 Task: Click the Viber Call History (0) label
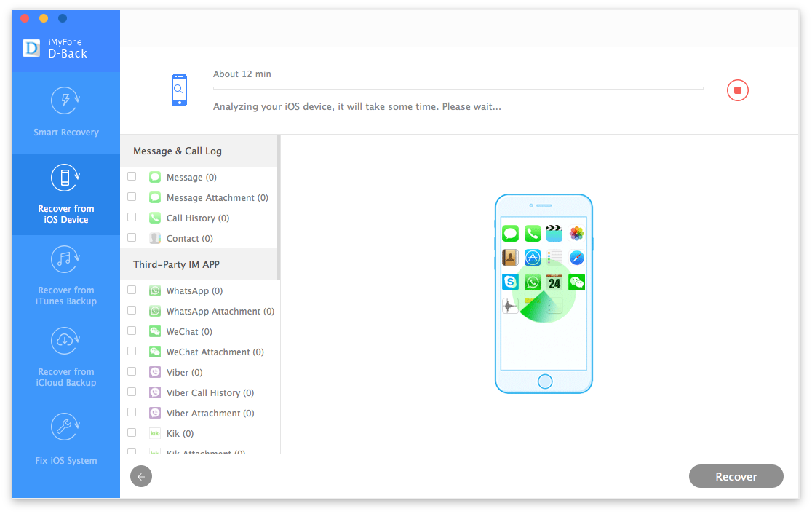tap(210, 392)
